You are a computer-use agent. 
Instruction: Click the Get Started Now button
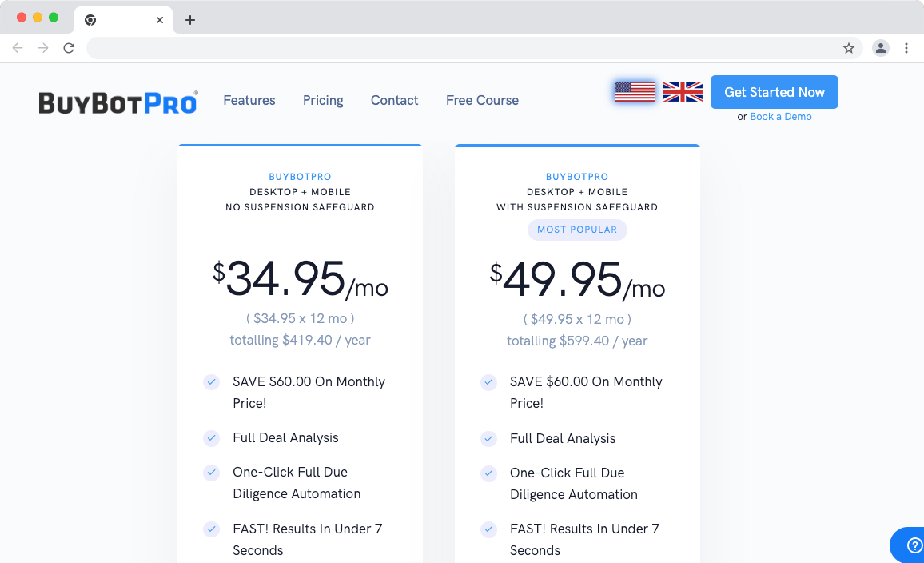[774, 91]
